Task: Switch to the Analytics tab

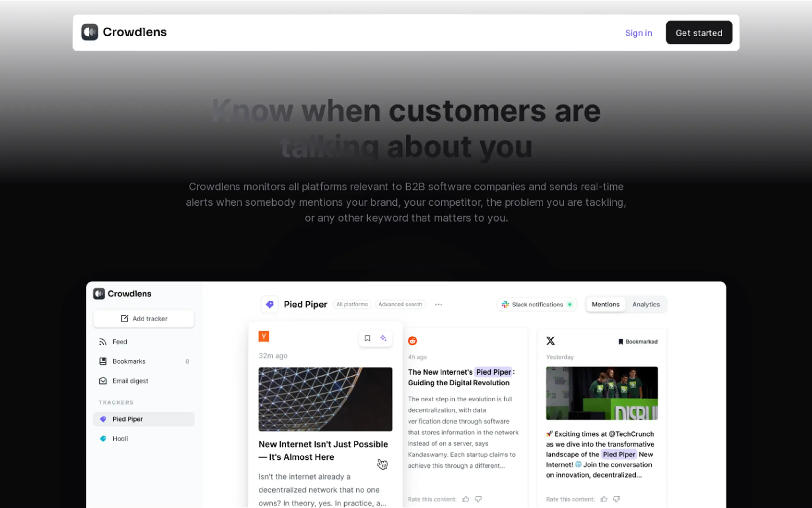Action: (646, 305)
